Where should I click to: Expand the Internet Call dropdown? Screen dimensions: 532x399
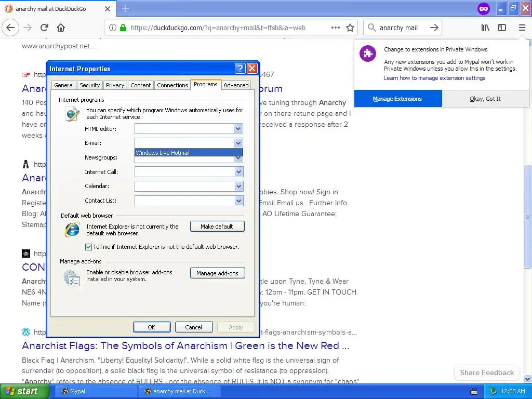tap(238, 172)
